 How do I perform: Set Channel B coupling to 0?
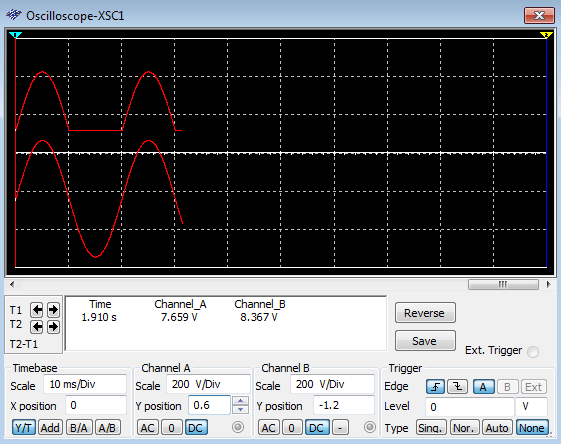[x=292, y=428]
